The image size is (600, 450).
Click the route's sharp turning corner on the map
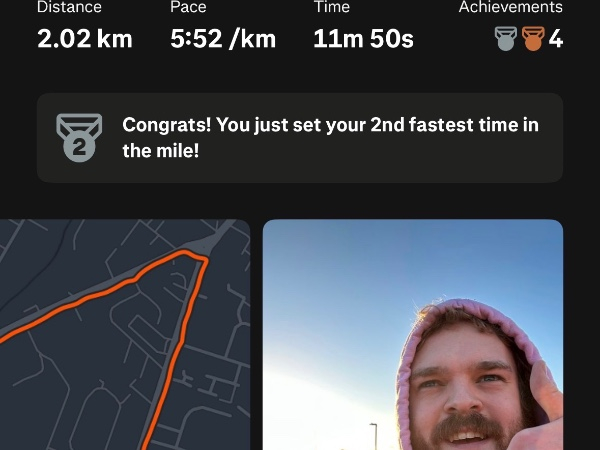click(x=206, y=260)
